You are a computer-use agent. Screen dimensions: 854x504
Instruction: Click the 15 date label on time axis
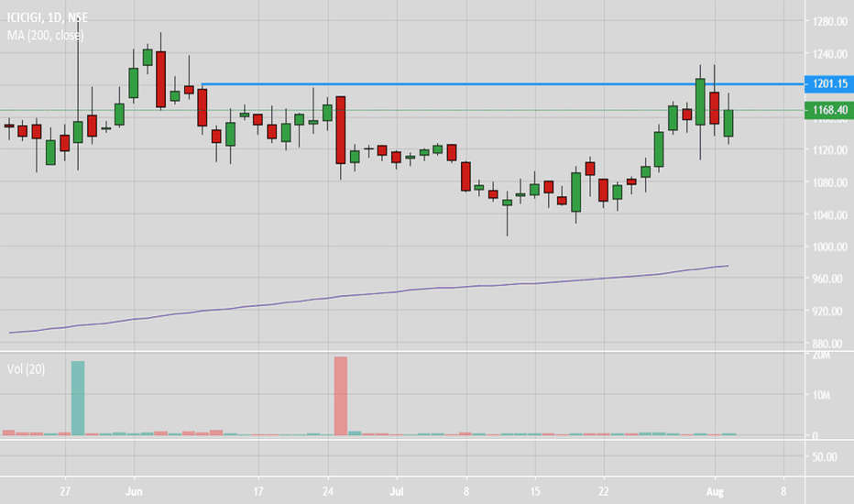point(535,491)
